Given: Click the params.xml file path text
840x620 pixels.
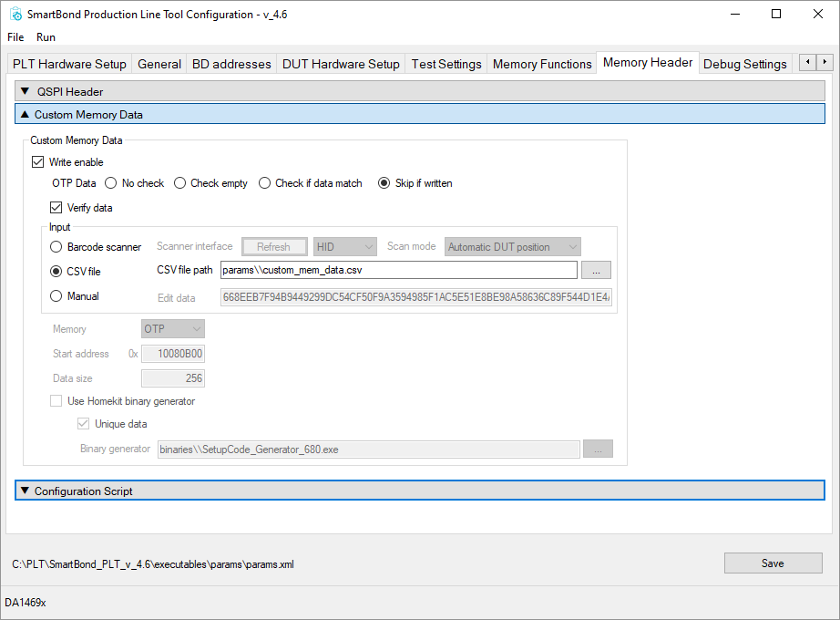Looking at the screenshot, I should (x=153, y=564).
